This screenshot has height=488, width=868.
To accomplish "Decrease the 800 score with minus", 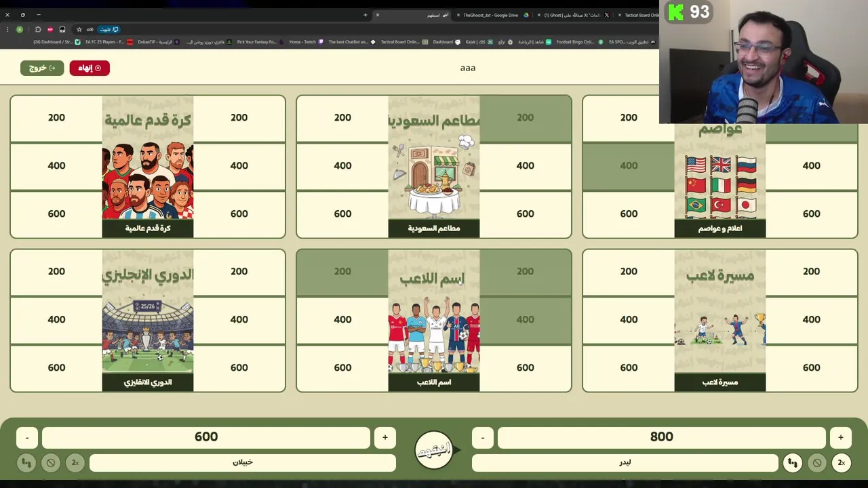I will [x=483, y=437].
